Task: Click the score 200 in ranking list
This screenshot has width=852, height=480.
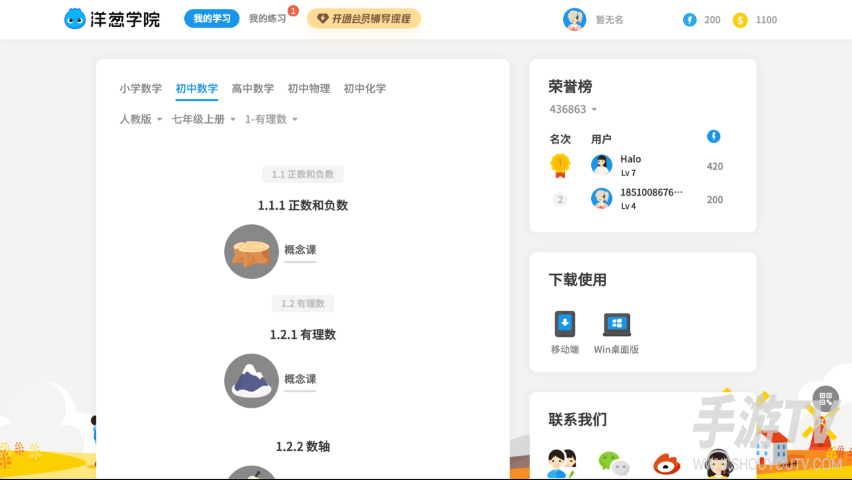Action: [715, 200]
